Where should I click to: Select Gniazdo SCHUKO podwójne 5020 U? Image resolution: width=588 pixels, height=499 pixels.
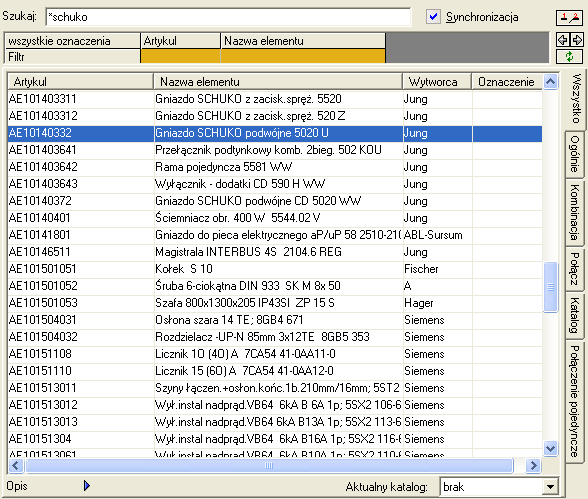(275, 133)
